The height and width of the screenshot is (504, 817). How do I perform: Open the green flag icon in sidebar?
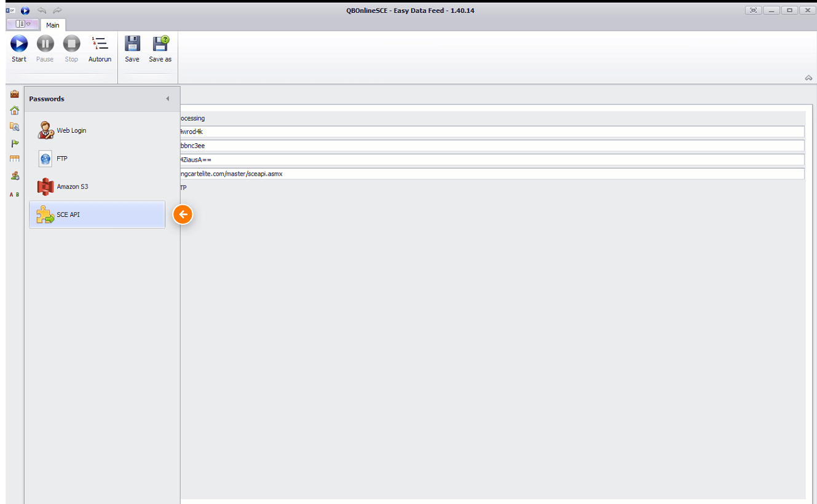point(14,143)
